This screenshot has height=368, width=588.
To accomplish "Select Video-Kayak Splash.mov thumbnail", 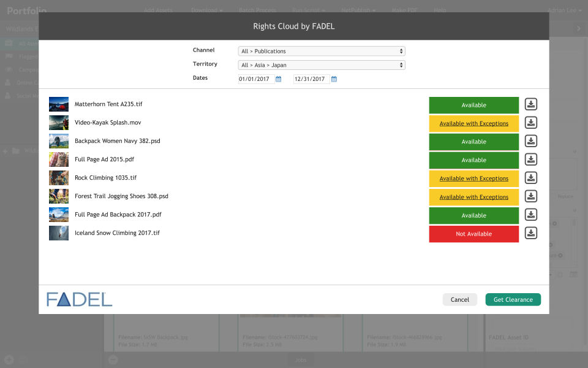I will (x=59, y=123).
